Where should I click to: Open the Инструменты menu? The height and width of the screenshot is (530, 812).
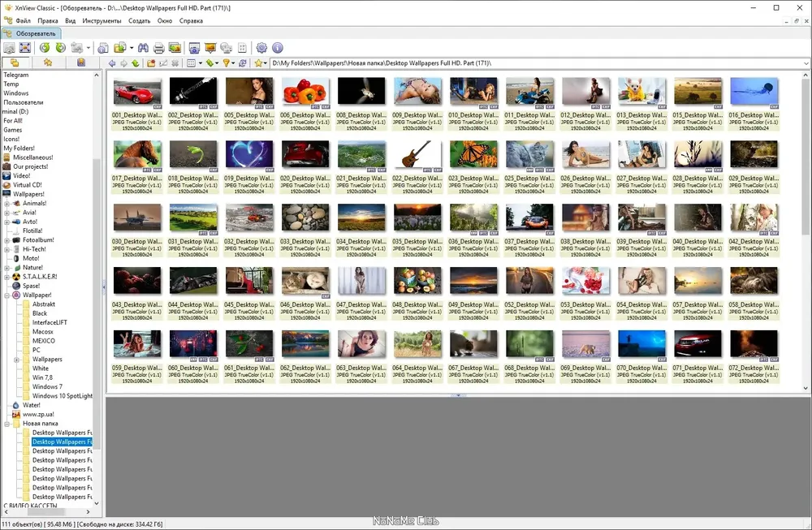click(101, 21)
